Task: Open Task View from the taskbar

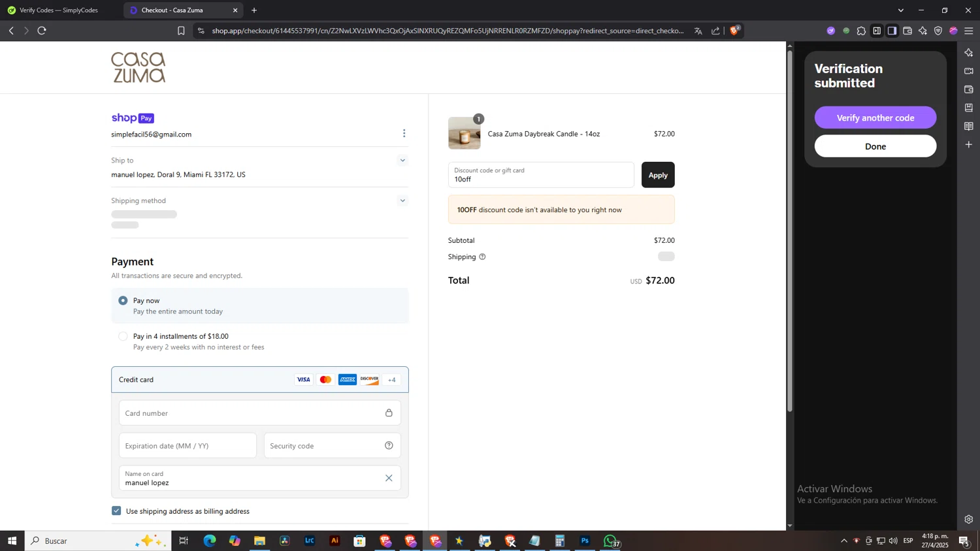Action: pyautogui.click(x=184, y=541)
